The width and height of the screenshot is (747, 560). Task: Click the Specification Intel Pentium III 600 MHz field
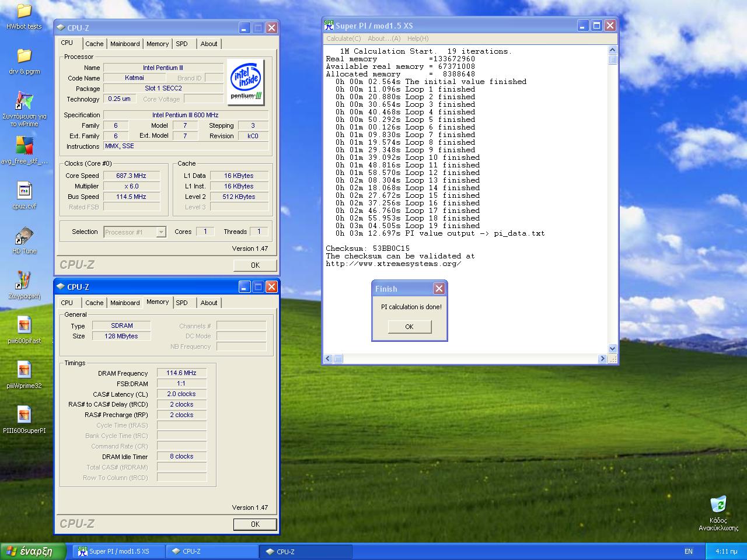pyautogui.click(x=186, y=115)
